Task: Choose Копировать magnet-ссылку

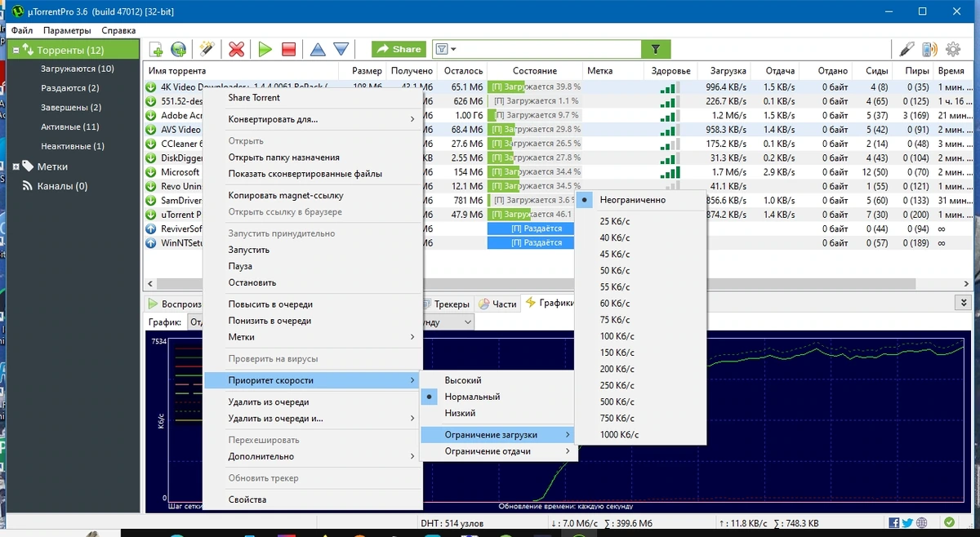Action: coord(312,196)
